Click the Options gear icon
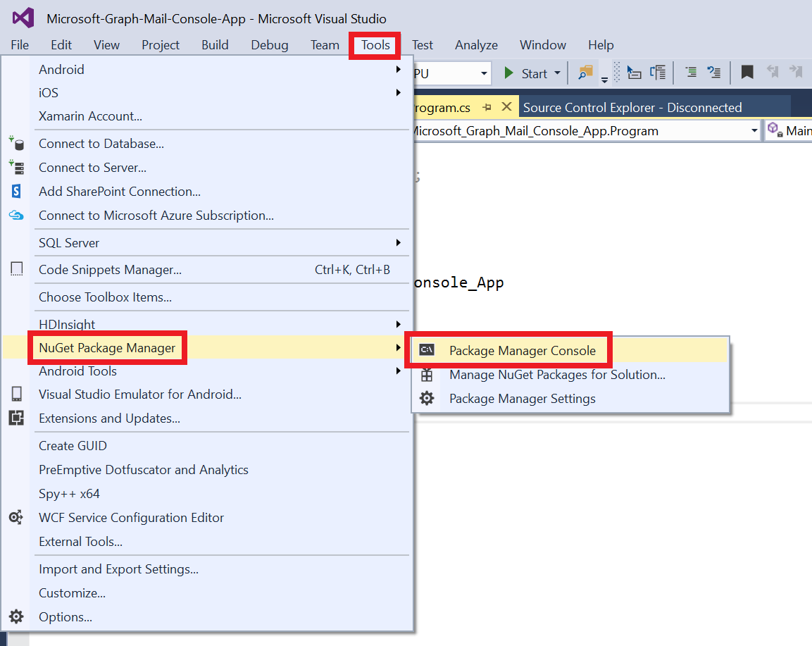This screenshot has width=812, height=646. click(x=16, y=616)
